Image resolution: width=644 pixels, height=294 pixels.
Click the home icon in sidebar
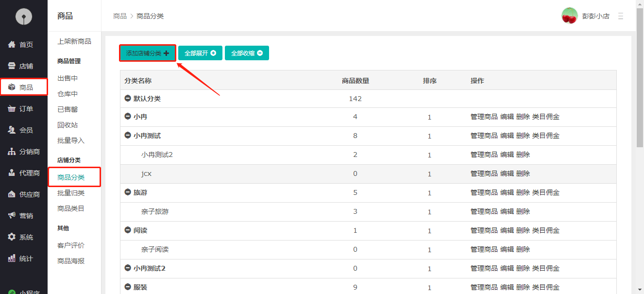pos(12,45)
